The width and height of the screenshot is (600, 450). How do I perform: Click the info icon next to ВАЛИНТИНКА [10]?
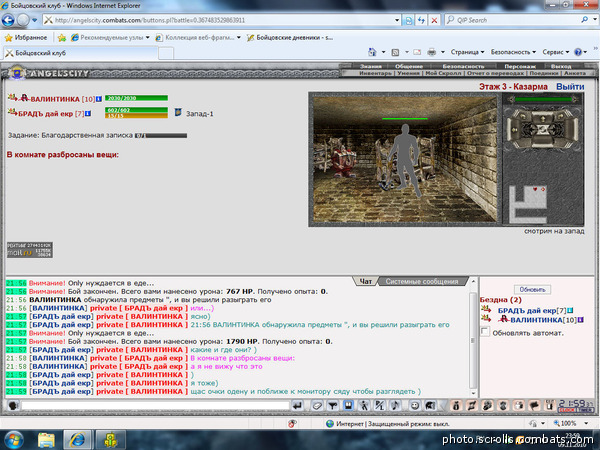[99, 99]
